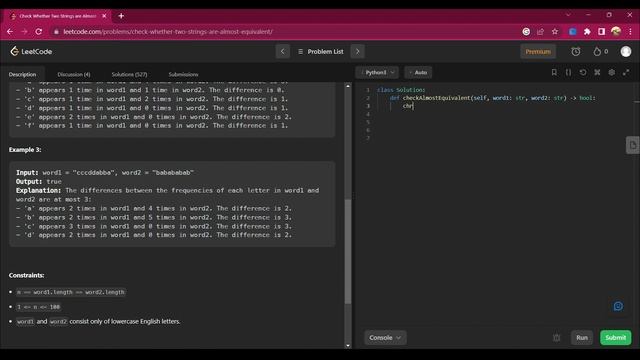Screen dimensions: 640x360
Task: Go to previous problem arrow
Action: 282,51
